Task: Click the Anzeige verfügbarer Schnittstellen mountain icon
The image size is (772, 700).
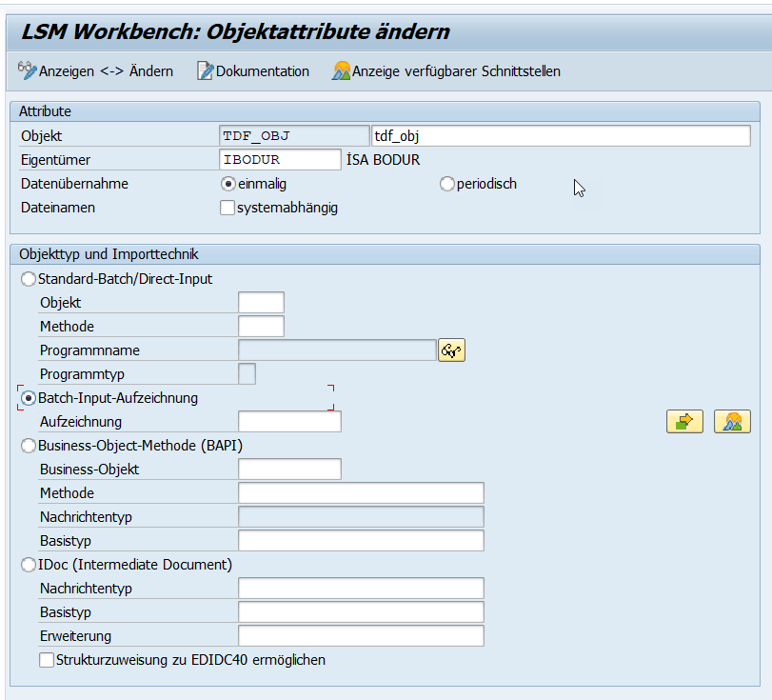Action: (341, 70)
